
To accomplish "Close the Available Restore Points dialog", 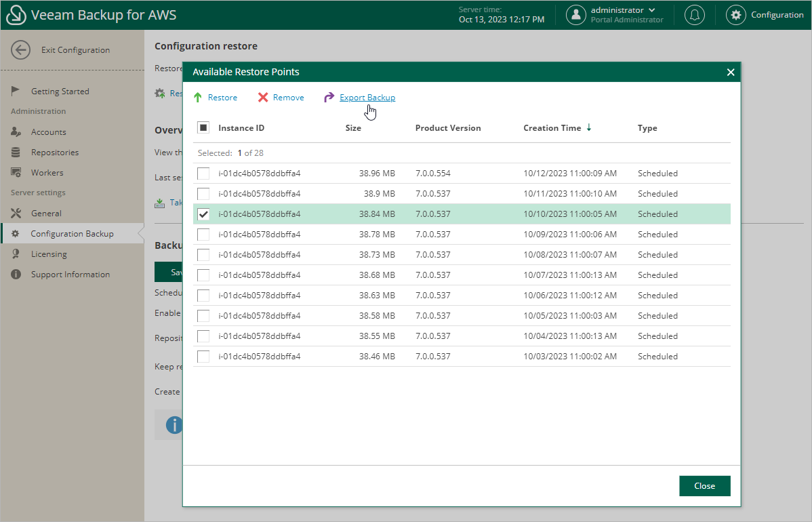I will (x=731, y=72).
